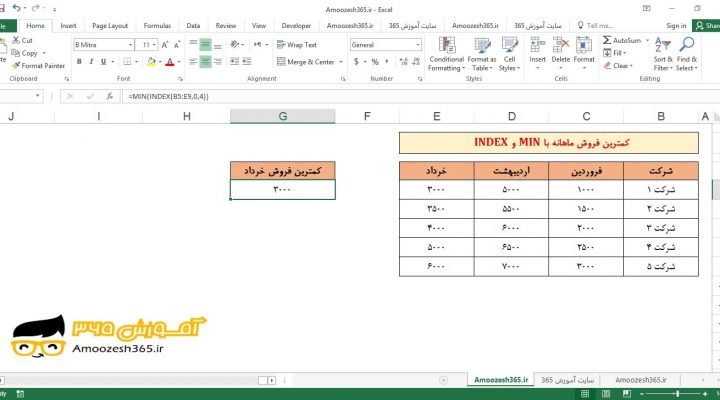Click the Insert Function fx icon
Image resolution: width=720 pixels, height=400 pixels.
coord(110,96)
